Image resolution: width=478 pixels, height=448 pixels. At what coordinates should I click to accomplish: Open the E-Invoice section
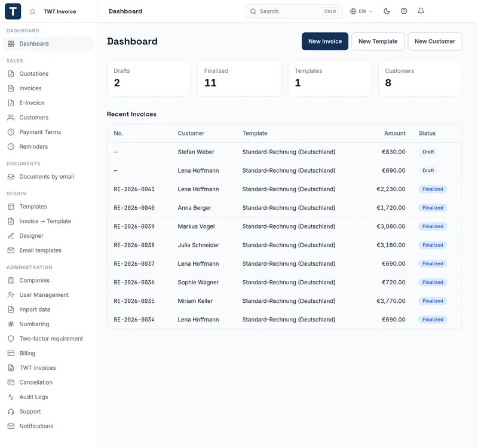pos(49,103)
